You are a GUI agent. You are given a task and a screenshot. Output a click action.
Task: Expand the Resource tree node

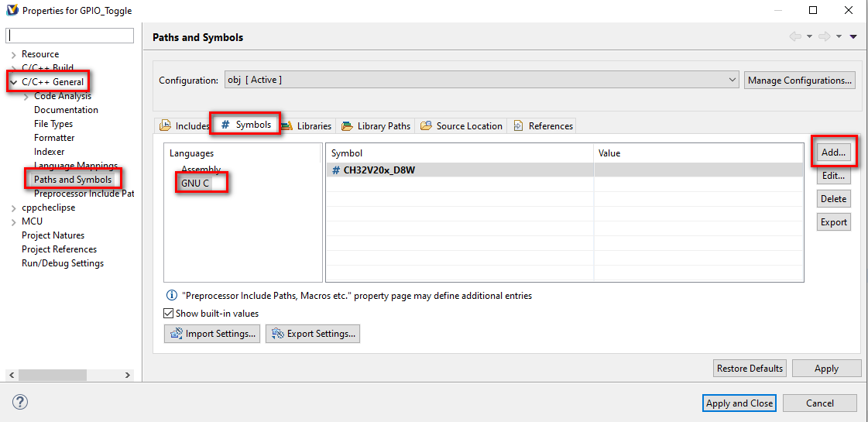(x=13, y=55)
